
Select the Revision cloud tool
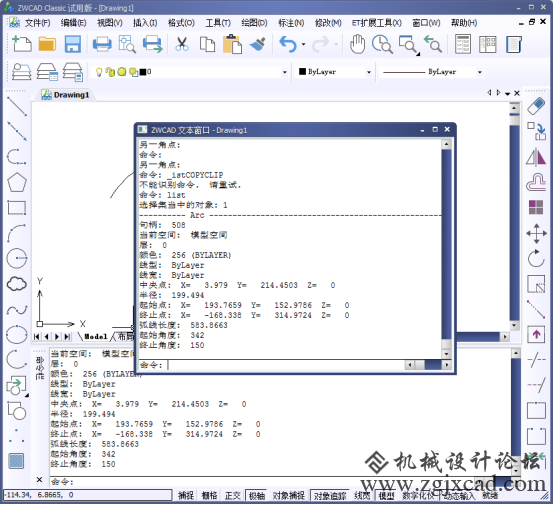pyautogui.click(x=17, y=284)
